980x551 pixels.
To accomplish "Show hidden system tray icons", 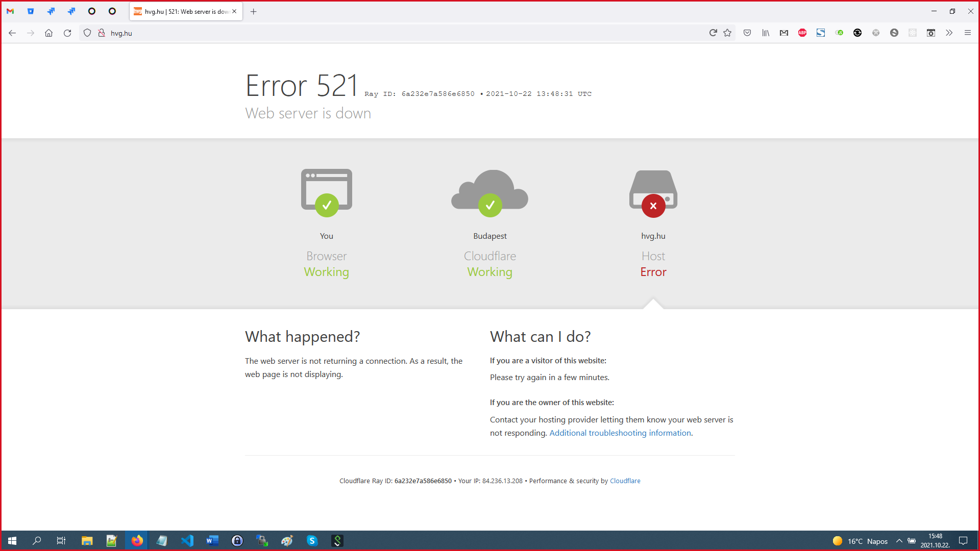I will point(899,541).
